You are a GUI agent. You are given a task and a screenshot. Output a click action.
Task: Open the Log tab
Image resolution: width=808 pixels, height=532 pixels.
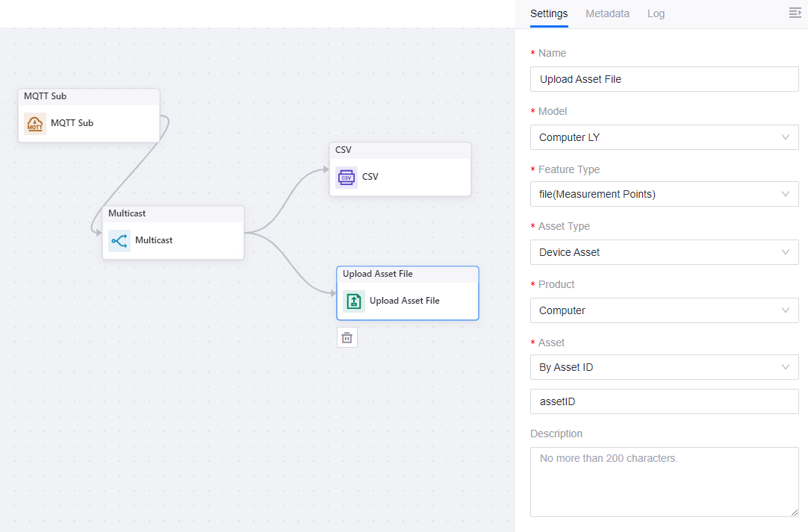point(656,13)
